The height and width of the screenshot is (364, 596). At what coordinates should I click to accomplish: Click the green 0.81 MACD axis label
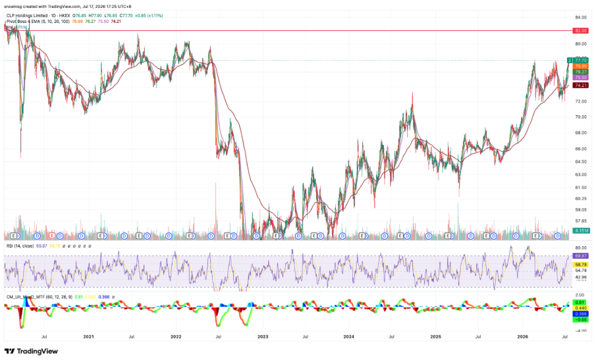click(x=580, y=302)
